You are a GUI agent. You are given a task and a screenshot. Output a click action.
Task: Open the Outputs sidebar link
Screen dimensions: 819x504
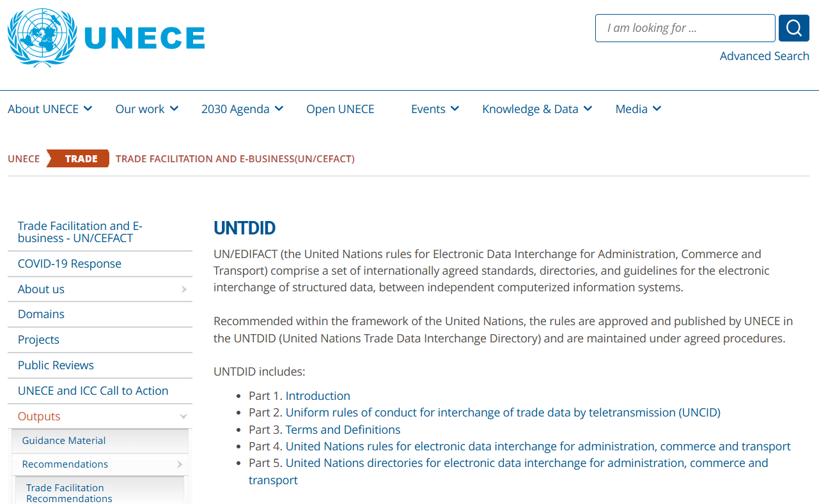tap(39, 416)
